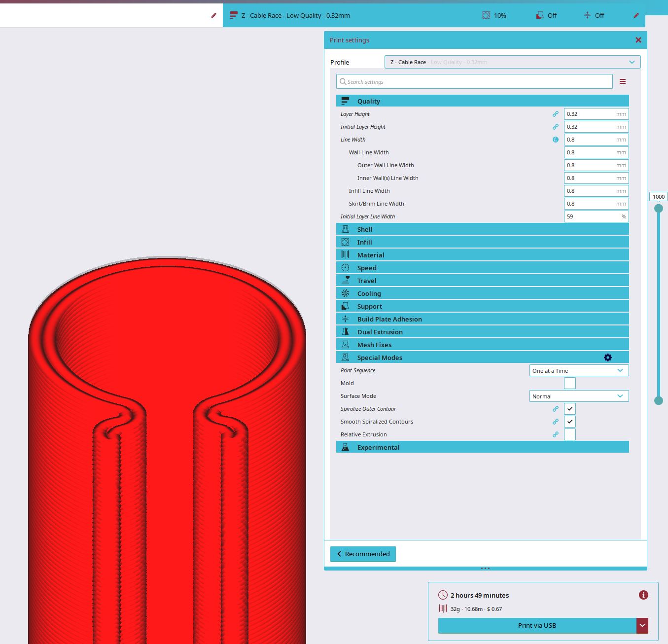This screenshot has height=644, width=668.
Task: Go back to Recommended settings
Action: 363,554
